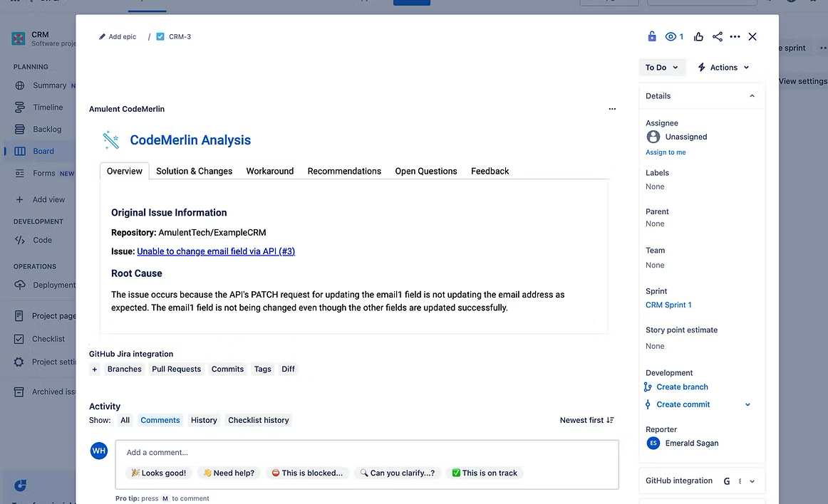Click the CRM-3 task type icon
This screenshot has width=828, height=504.
160,37
